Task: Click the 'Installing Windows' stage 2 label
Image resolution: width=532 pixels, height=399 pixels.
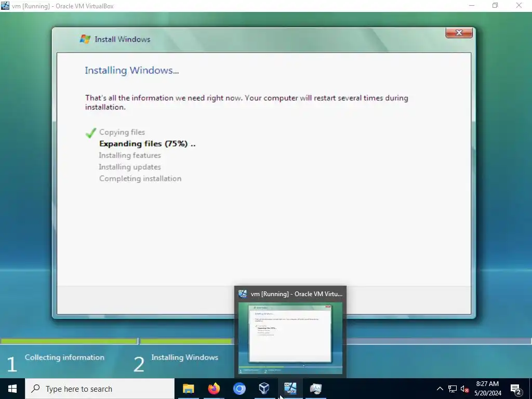Action: pos(184,357)
